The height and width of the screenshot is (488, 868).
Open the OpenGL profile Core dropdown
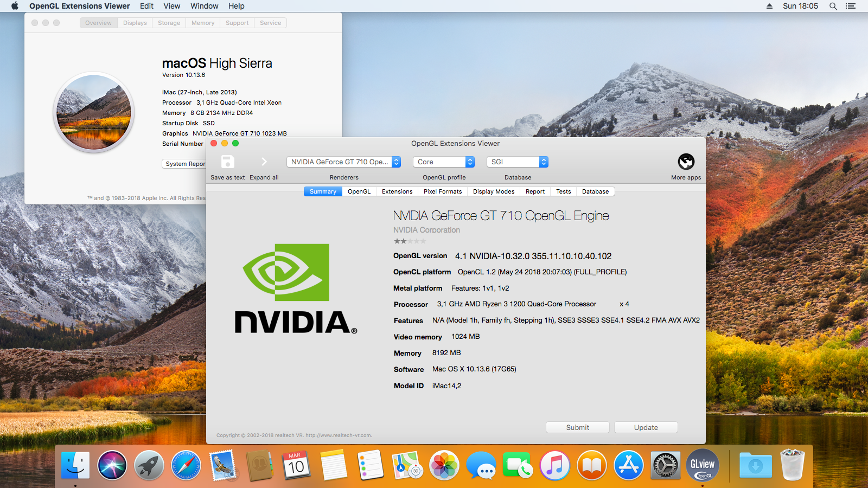[x=444, y=162]
